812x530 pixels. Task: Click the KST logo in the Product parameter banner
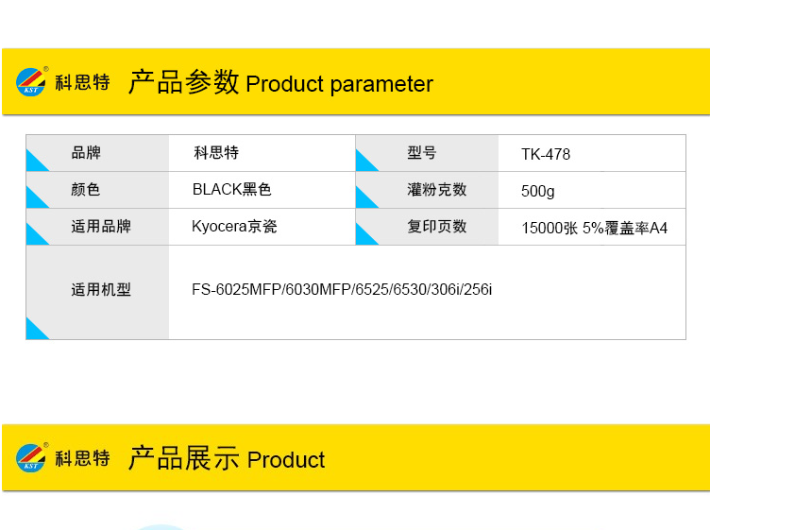coord(31,82)
